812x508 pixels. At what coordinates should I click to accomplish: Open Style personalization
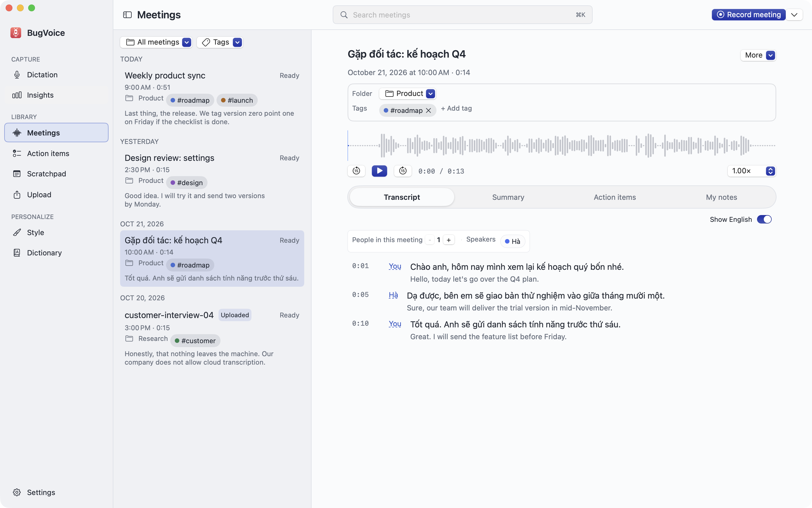click(56, 233)
